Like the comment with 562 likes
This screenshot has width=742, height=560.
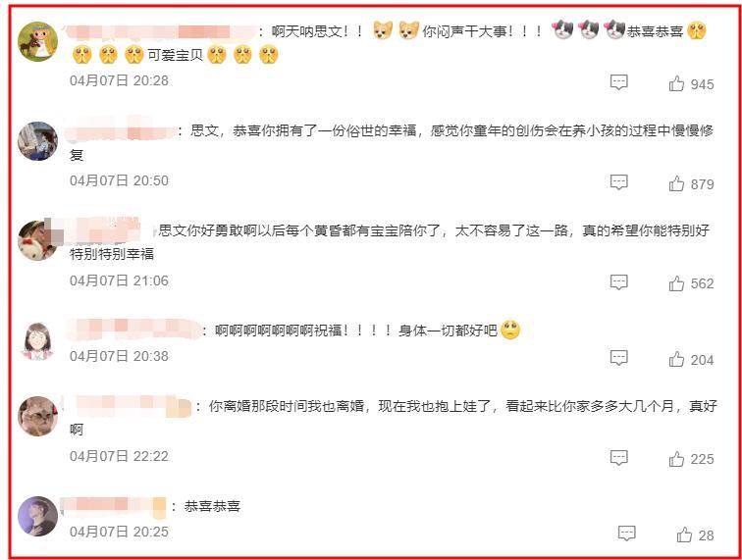coord(676,283)
